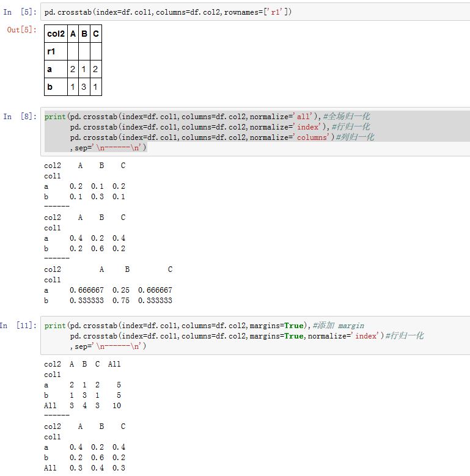The image size is (470, 476).
Task: Click column header C in the Out[5] table
Action: coord(95,34)
